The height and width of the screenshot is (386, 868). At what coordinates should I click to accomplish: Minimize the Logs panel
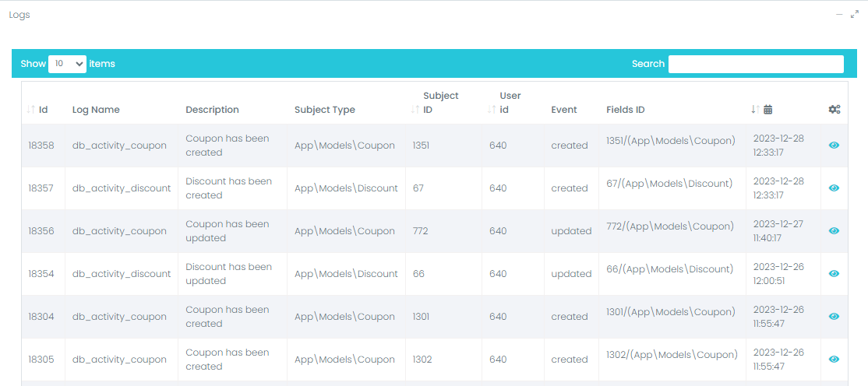point(839,15)
